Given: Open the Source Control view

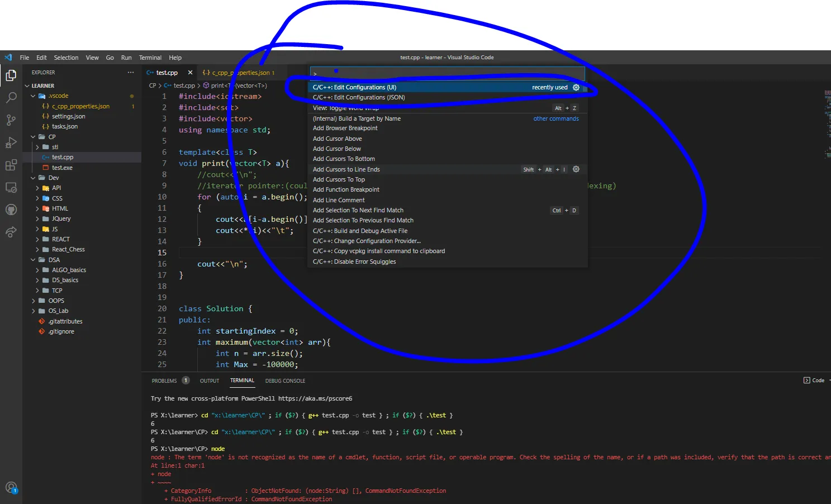Looking at the screenshot, I should tap(11, 120).
